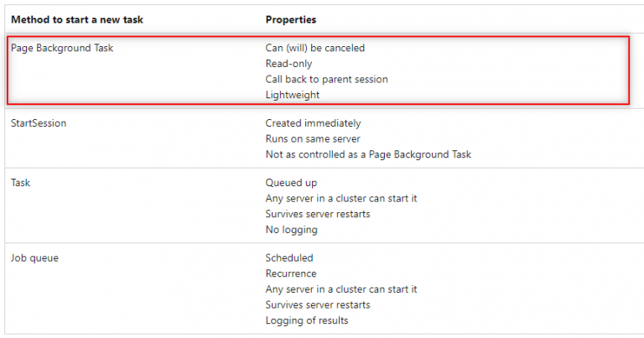
Task: Select the "Created immediately" property
Action: 313,123
